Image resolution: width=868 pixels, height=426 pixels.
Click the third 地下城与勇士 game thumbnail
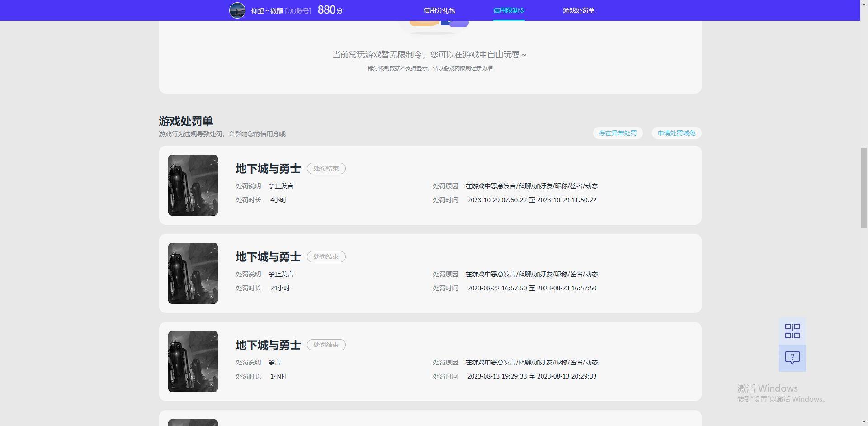click(193, 361)
